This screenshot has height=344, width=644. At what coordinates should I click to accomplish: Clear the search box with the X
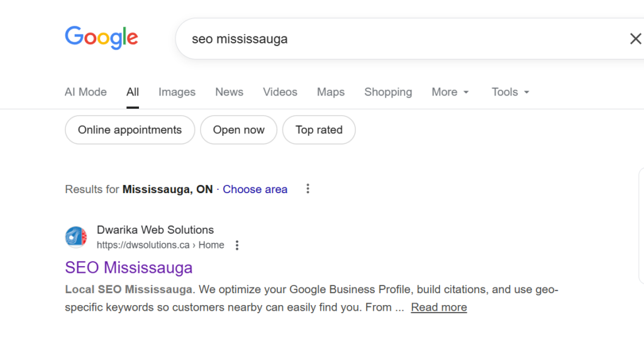pyautogui.click(x=635, y=39)
